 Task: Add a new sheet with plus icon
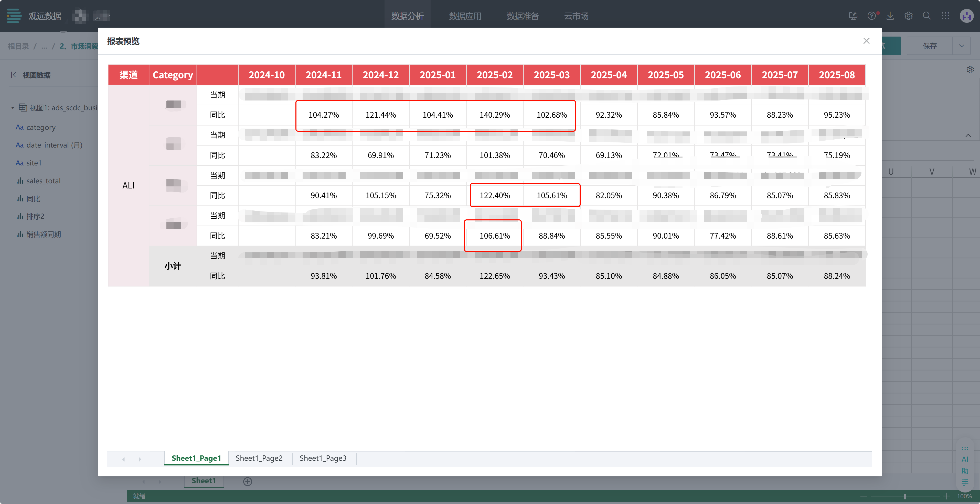(x=247, y=481)
